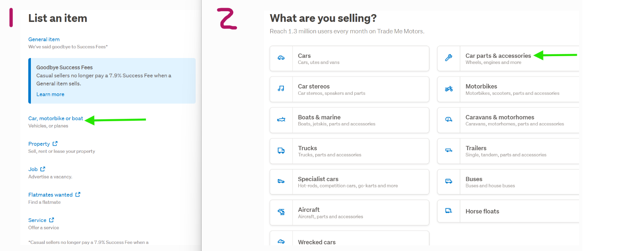Click 'Wheels, engines and more' description text
Viewport: 644px width, 251px height.
pos(493,62)
